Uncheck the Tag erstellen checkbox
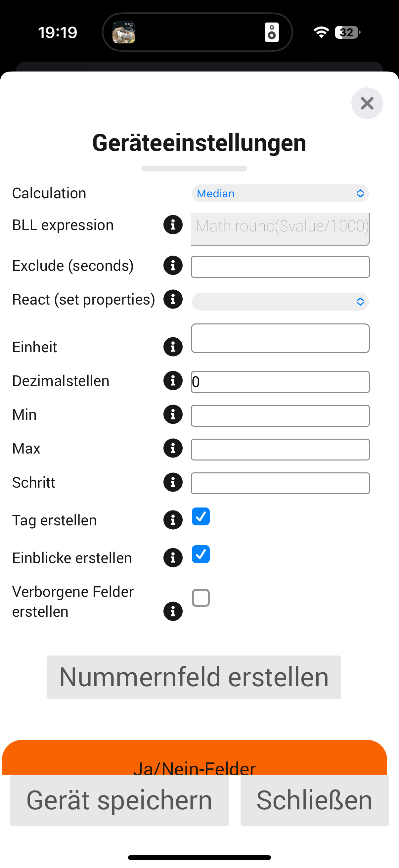 click(x=201, y=516)
